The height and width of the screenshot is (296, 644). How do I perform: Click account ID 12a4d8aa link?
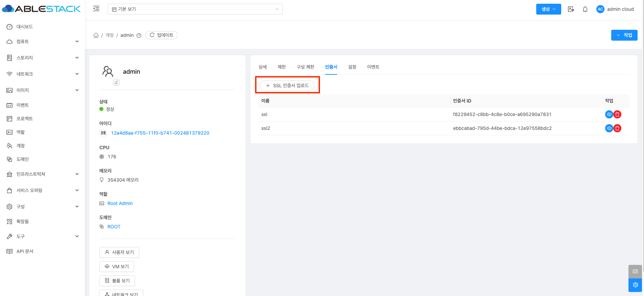click(x=160, y=133)
